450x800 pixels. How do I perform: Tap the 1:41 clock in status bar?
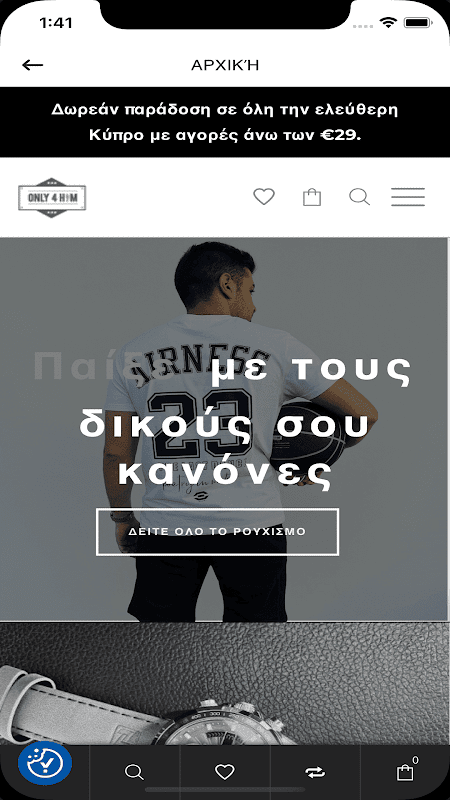(x=56, y=23)
